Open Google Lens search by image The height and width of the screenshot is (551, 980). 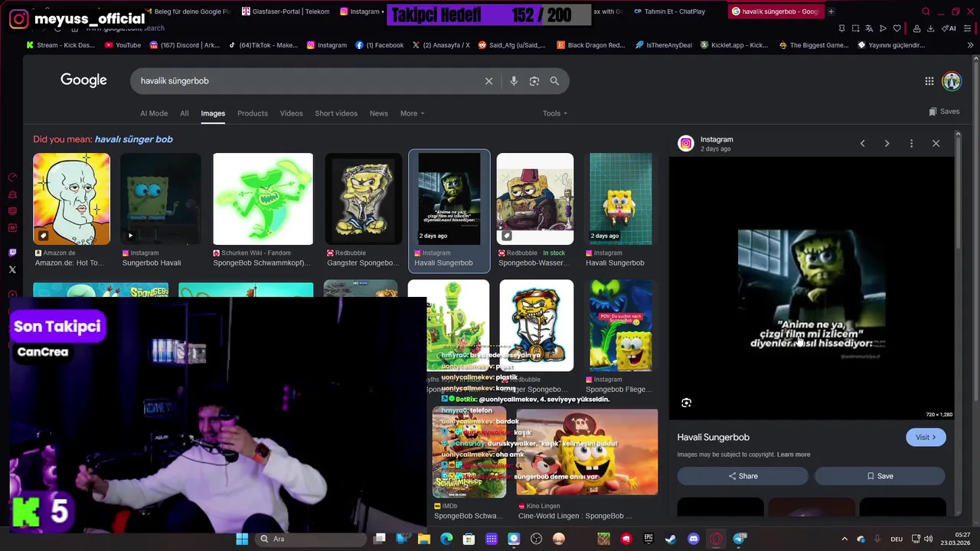(x=534, y=81)
